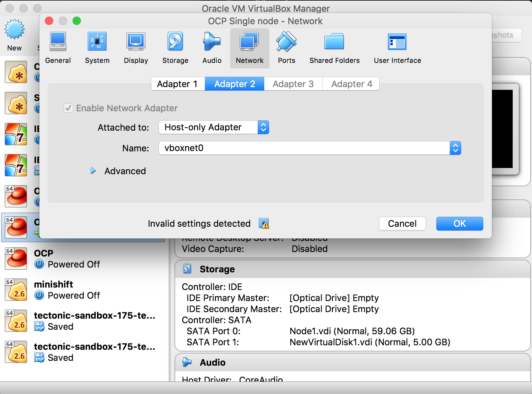Click the Audio section title
The image size is (532, 394).
[x=212, y=363]
